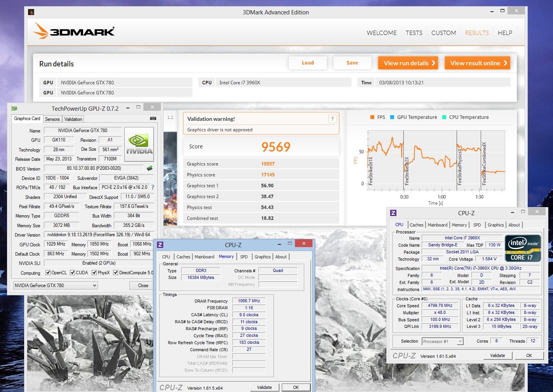Click the NVIDIA logo in GPU-Z
Viewport: 553px width, 392px height.
click(139, 144)
